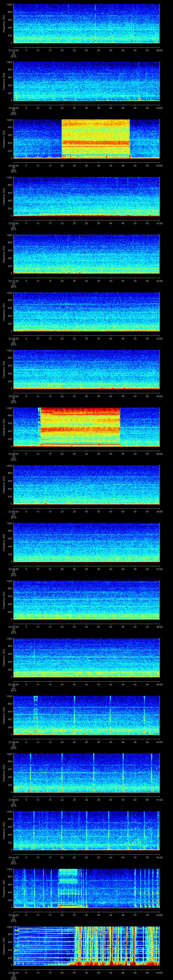This screenshot has width=173, height=980.
Task: Click the Frequency (Hz) label of the 23:29 panel
Action: (x=4, y=139)
